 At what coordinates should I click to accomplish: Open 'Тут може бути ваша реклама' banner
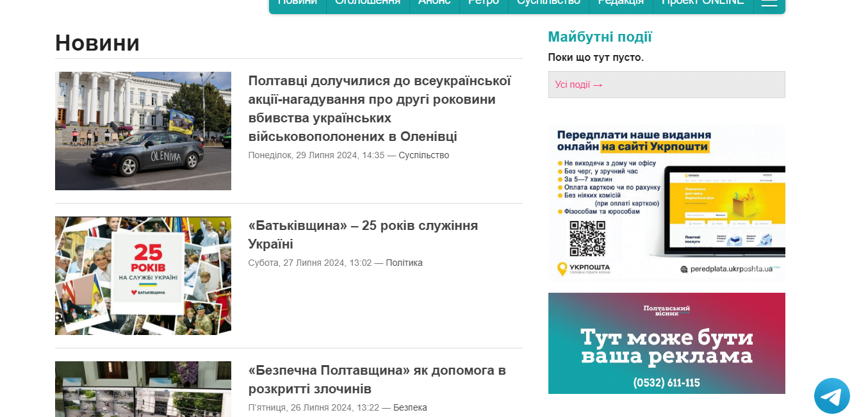tap(666, 343)
